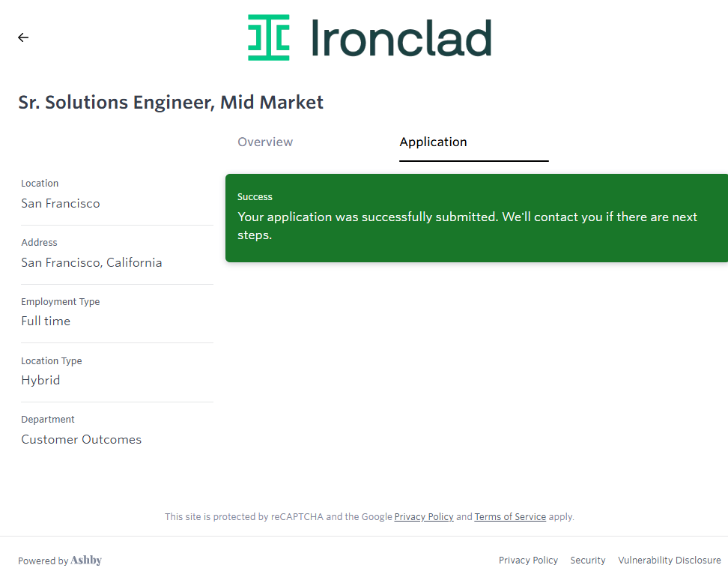Switch to the Overview tab
This screenshot has height=586, width=728.
[265, 142]
